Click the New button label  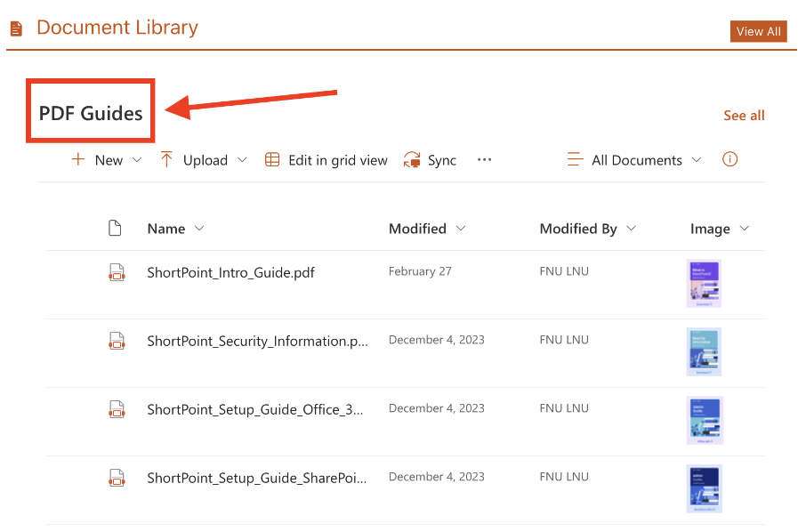point(109,160)
